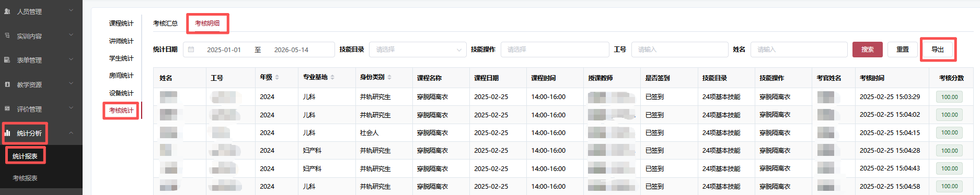This screenshot has height=195, width=980.
Task: Click timestamp 2025-02-25 15:04:15
Action: click(x=890, y=132)
